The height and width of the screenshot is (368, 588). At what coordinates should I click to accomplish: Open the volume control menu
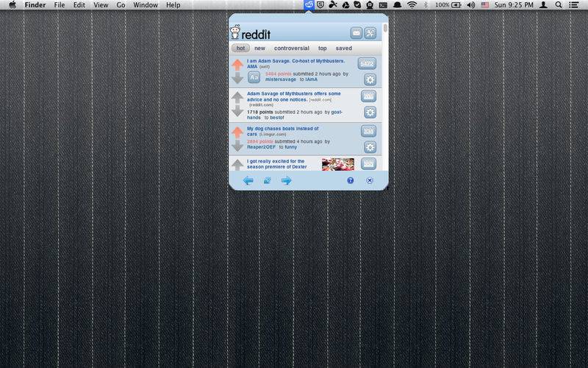tap(470, 5)
